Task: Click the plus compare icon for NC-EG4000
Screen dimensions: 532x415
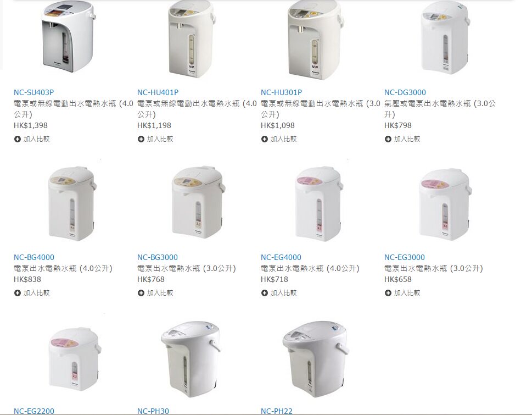Action: (x=264, y=293)
